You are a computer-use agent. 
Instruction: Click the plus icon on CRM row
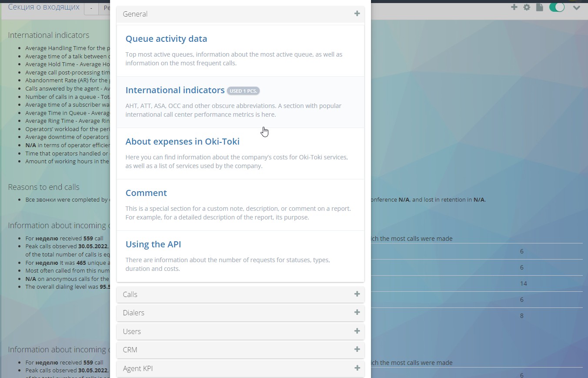(357, 349)
